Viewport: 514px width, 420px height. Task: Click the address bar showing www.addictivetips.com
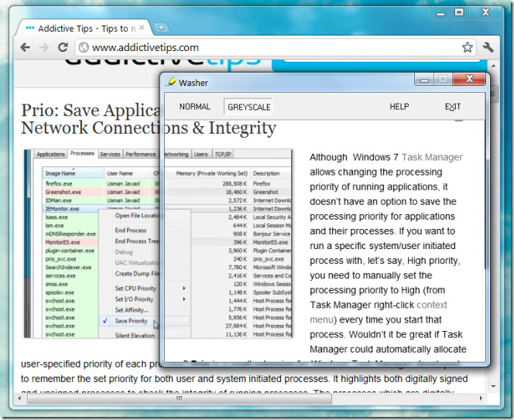click(276, 47)
